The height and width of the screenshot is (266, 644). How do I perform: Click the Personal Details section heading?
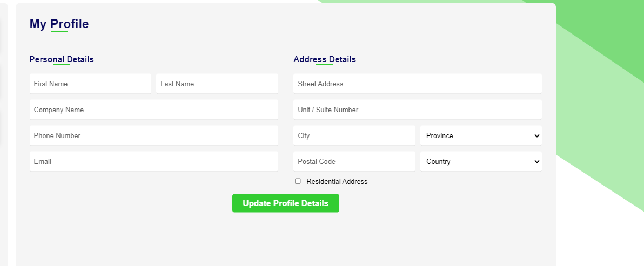62,59
